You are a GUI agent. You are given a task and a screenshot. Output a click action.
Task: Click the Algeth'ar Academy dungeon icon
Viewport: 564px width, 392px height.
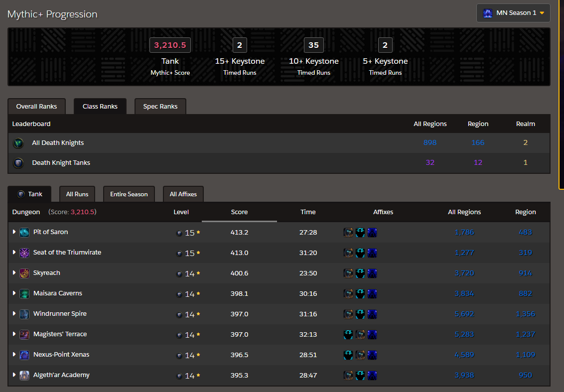click(24, 376)
